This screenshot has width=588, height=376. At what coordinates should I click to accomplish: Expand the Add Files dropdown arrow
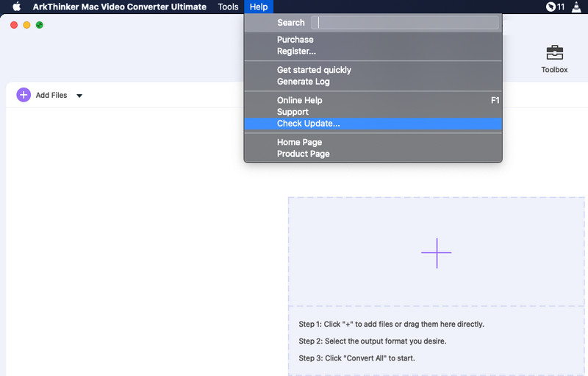(x=79, y=96)
